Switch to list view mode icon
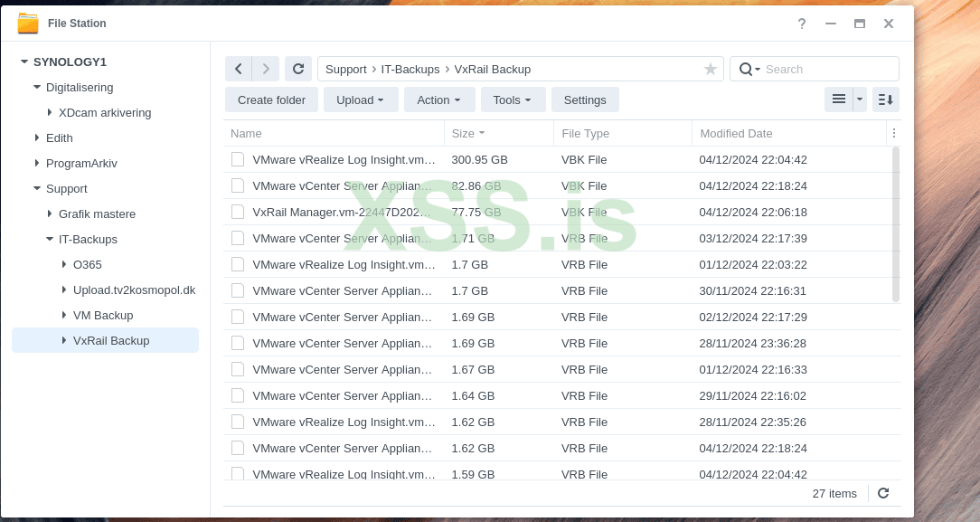 pos(839,100)
